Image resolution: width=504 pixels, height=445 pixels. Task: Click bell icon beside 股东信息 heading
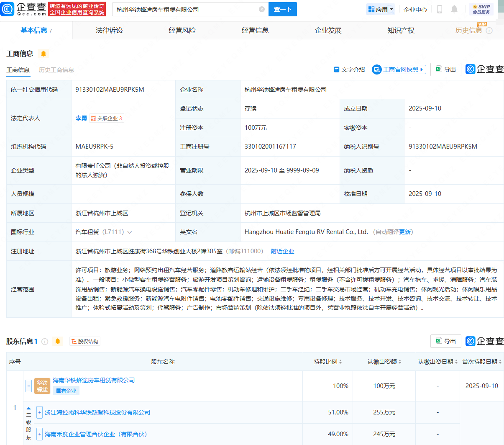point(58,342)
